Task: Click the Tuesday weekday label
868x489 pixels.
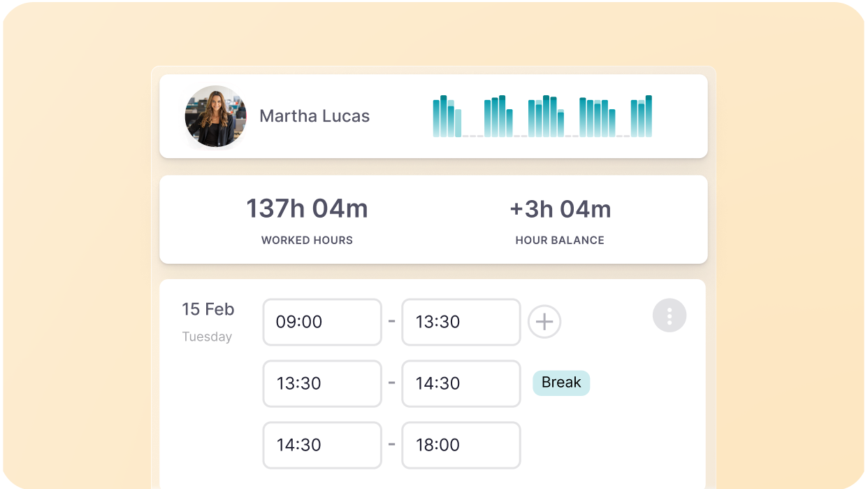Action: [x=207, y=336]
